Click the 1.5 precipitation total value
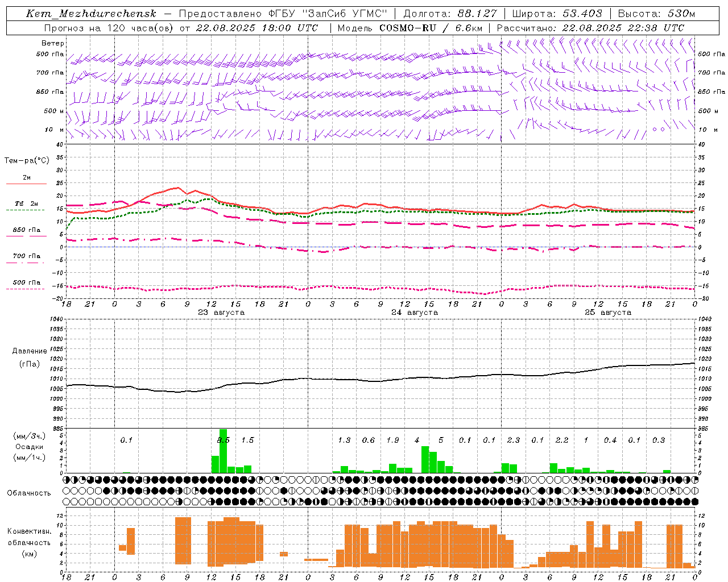 [247, 440]
